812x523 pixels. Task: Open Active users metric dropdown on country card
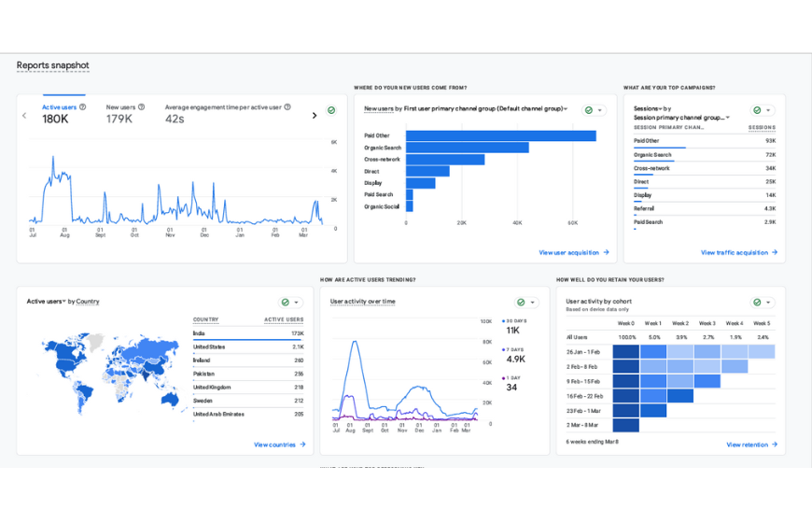coord(63,302)
